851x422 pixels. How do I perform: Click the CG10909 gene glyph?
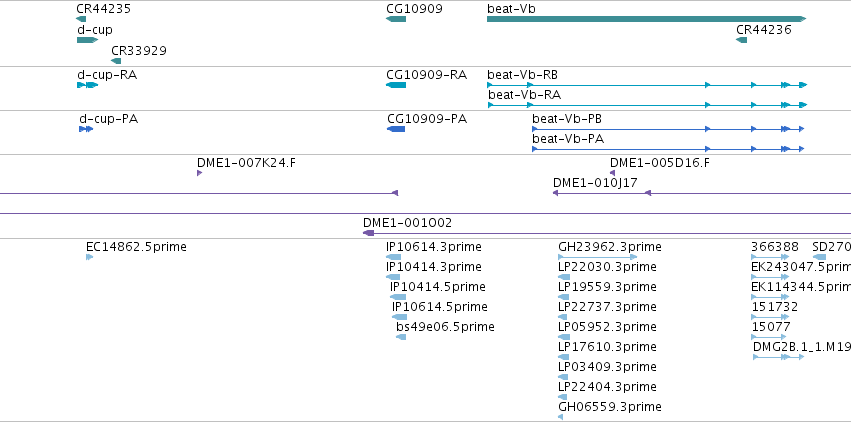[396, 19]
